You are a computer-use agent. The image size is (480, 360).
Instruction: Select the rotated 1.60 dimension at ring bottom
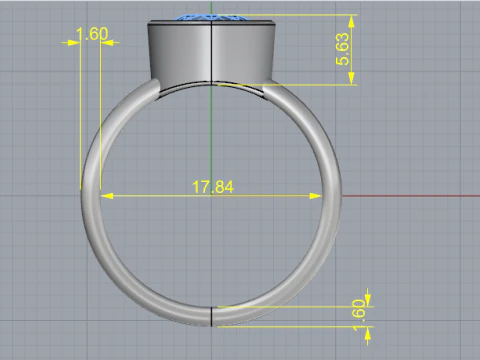click(x=359, y=315)
